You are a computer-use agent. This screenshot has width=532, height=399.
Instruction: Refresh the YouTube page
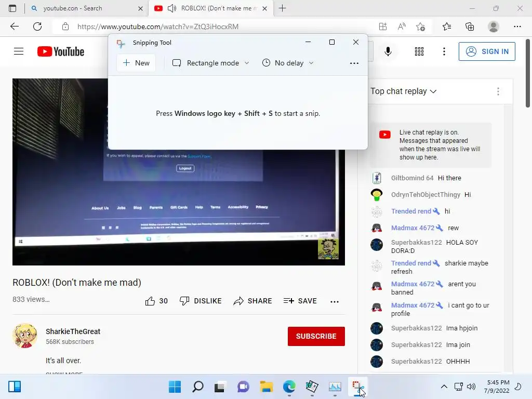[37, 26]
